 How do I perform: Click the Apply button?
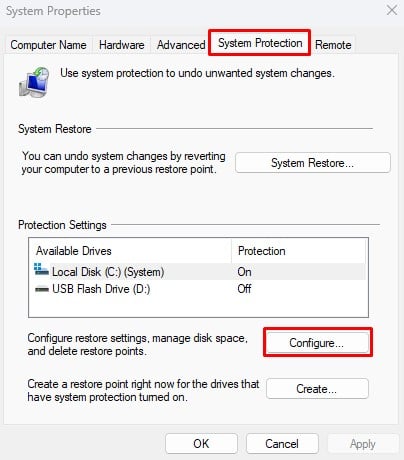[363, 444]
